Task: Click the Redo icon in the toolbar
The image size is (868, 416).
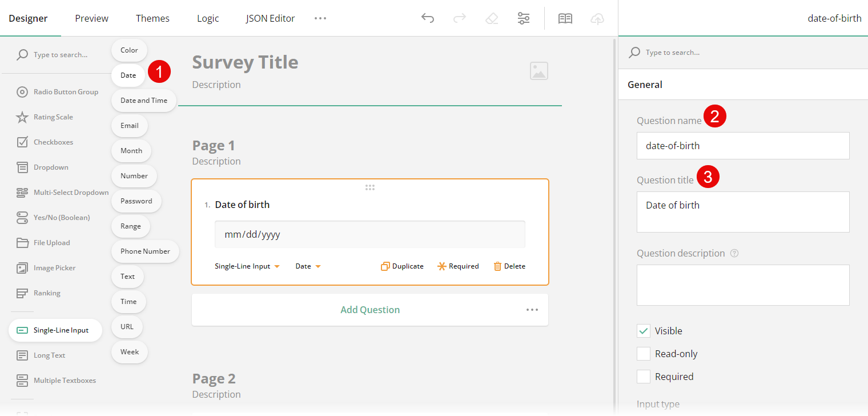Action: [x=459, y=18]
